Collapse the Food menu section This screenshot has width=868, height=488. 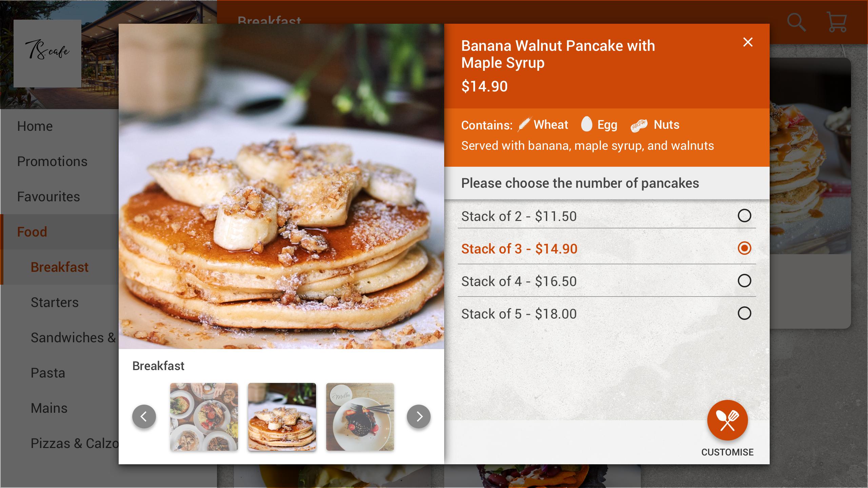click(x=32, y=232)
